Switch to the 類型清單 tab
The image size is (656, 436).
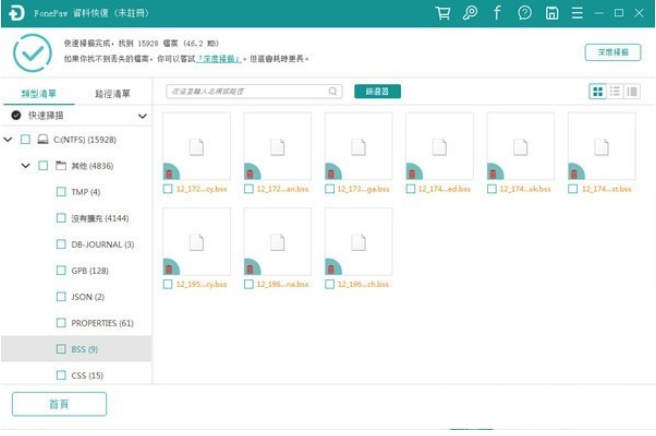click(38, 93)
